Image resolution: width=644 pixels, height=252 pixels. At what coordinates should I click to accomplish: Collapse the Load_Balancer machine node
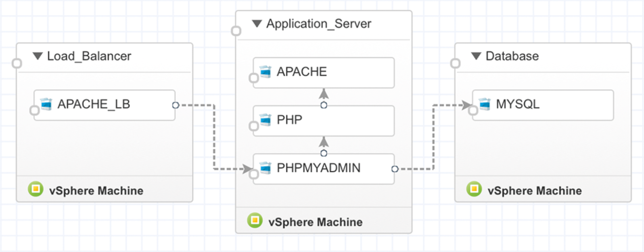38,56
